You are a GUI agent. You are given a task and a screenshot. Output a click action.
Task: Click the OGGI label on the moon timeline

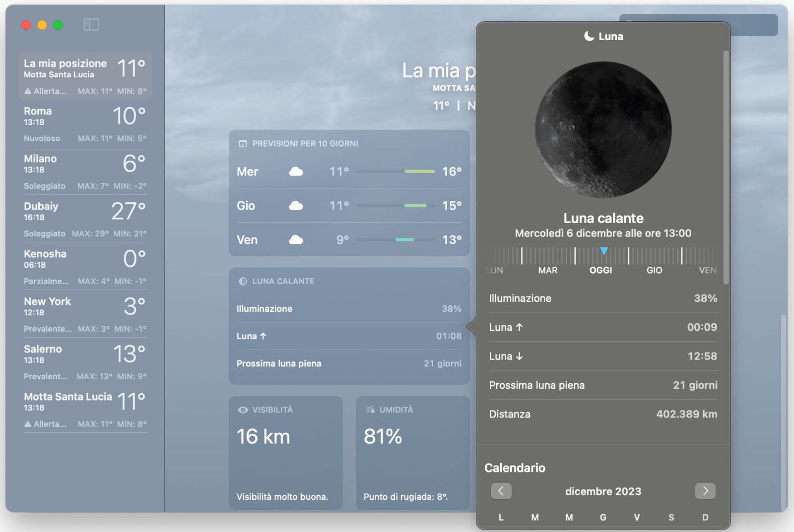tap(601, 271)
